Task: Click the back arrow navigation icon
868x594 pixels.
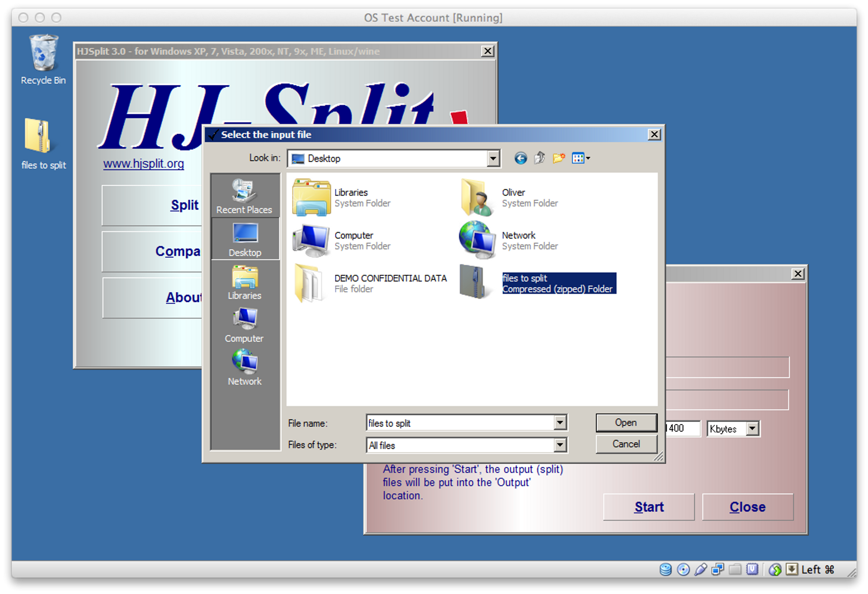Action: (x=520, y=158)
